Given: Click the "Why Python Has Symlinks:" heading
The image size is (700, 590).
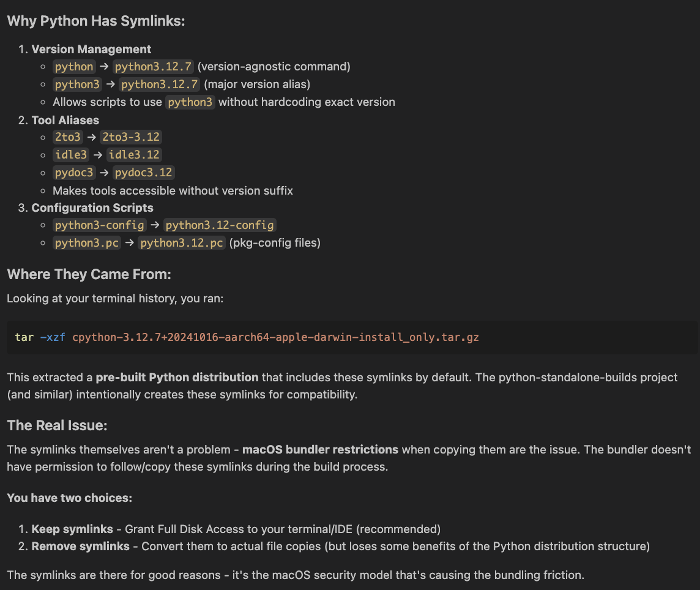Looking at the screenshot, I should click(95, 21).
